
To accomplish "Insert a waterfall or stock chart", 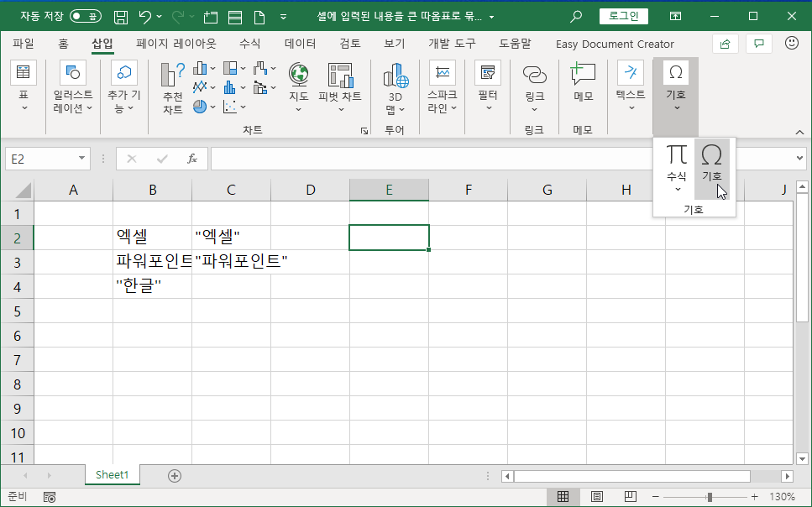I will [x=265, y=68].
